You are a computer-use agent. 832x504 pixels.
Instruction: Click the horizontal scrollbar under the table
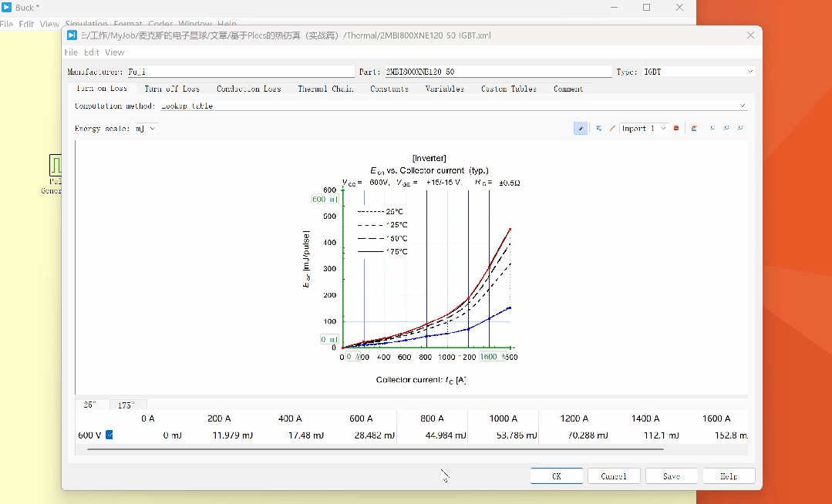pyautogui.click(x=376, y=449)
